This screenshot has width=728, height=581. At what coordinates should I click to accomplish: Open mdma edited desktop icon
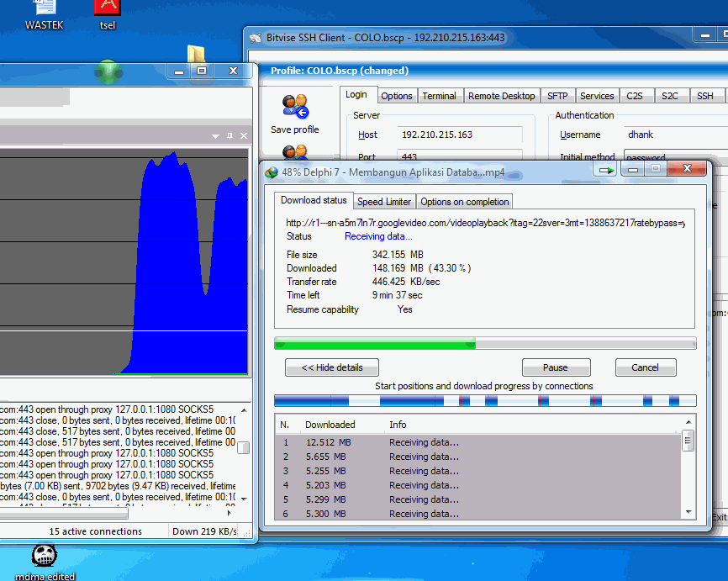click(x=45, y=563)
